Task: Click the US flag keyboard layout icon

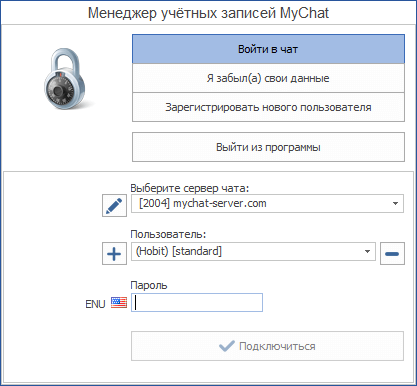Action: tap(119, 303)
